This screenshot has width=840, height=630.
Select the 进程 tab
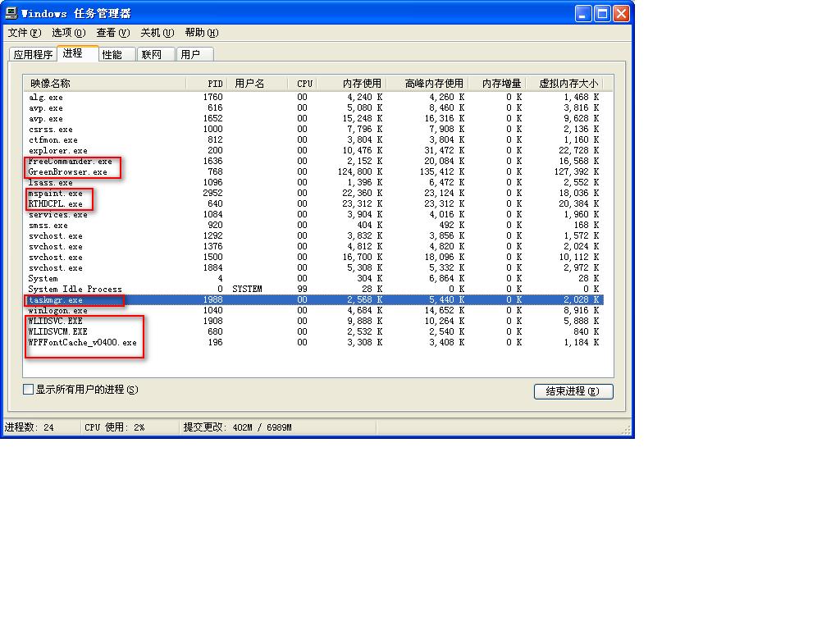[78, 53]
